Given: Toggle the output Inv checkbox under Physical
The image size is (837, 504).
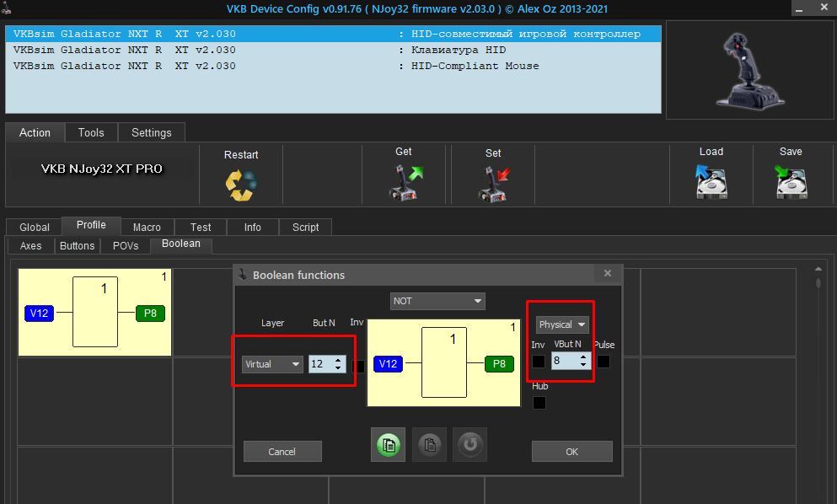Looking at the screenshot, I should point(539,362).
